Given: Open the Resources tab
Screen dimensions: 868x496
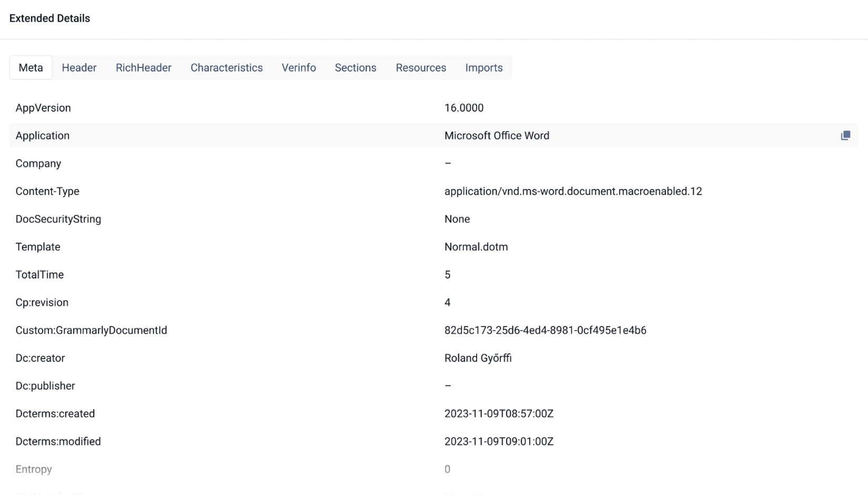Looking at the screenshot, I should click(x=420, y=68).
